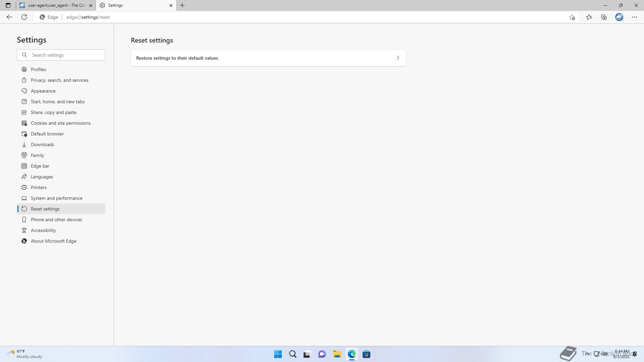Image resolution: width=644 pixels, height=362 pixels.
Task: Add this page to favorites
Action: tap(572, 17)
